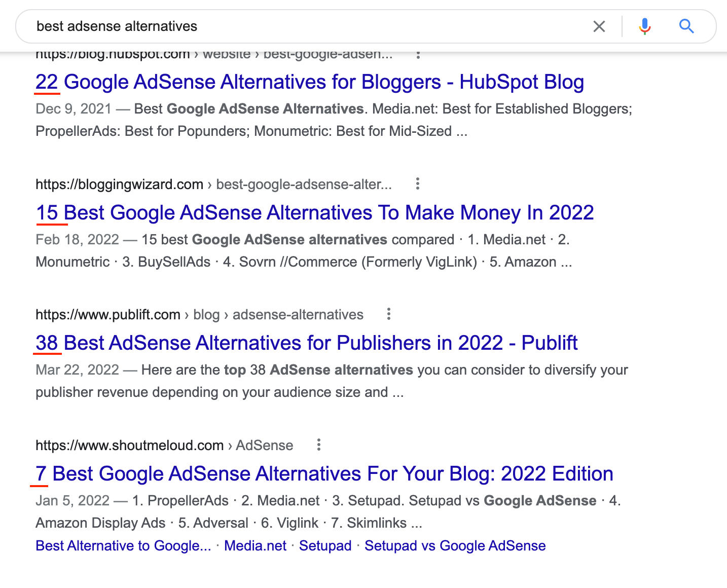Click the blog.hubspot.com breadcrumb URL
This screenshot has width=727, height=588.
[x=112, y=54]
